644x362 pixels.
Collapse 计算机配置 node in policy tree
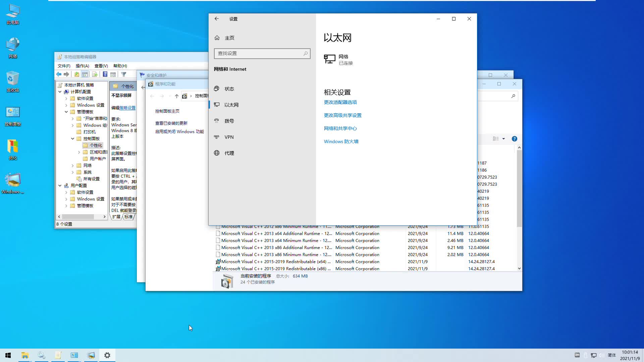pos(60,92)
